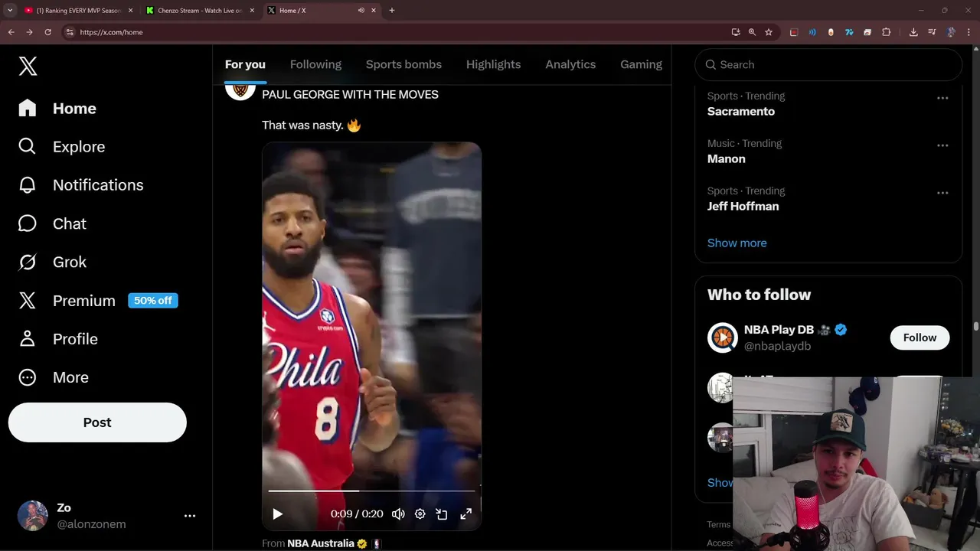Close the YouTube Ranking MVP tab
This screenshot has height=551, width=980.
(x=130, y=11)
